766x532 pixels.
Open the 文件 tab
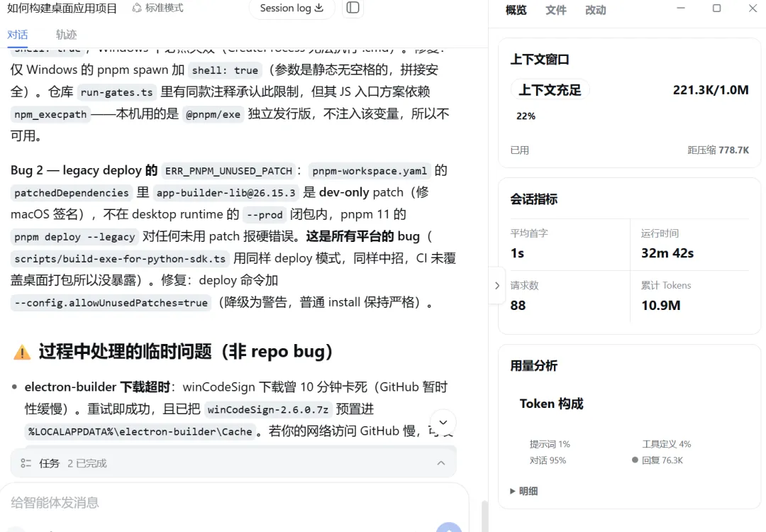tap(556, 10)
